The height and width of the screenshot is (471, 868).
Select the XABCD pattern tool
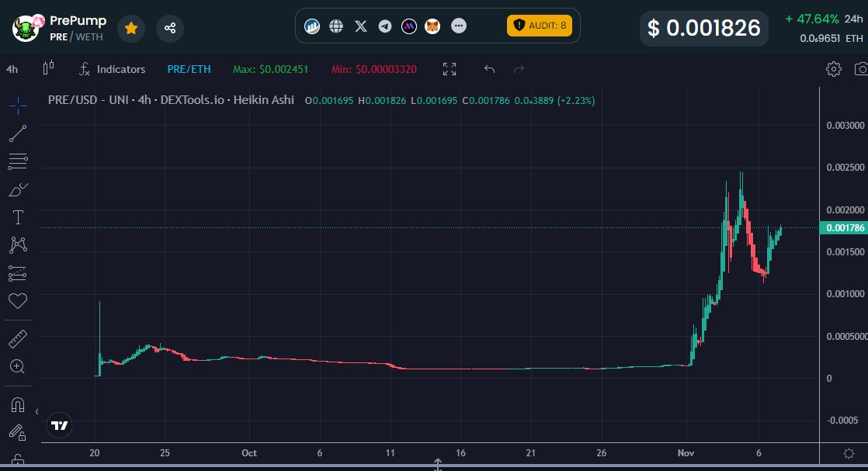[x=19, y=245]
